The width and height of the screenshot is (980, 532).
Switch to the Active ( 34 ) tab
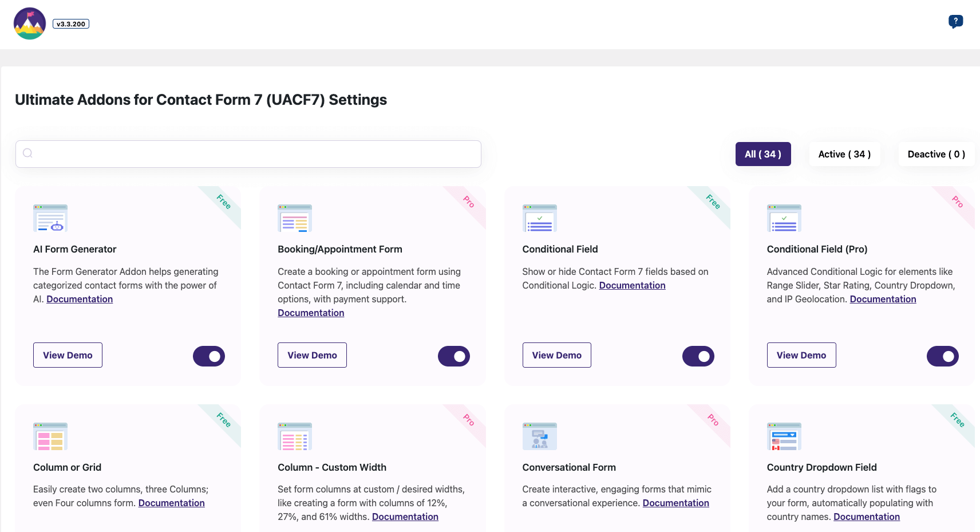[845, 154]
